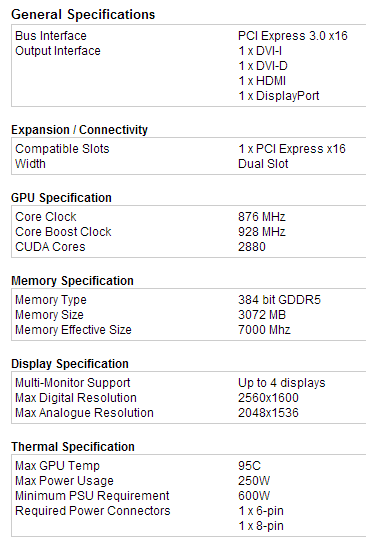
Task: Click the Minimum PSU Requirement label
Action: (x=92, y=496)
